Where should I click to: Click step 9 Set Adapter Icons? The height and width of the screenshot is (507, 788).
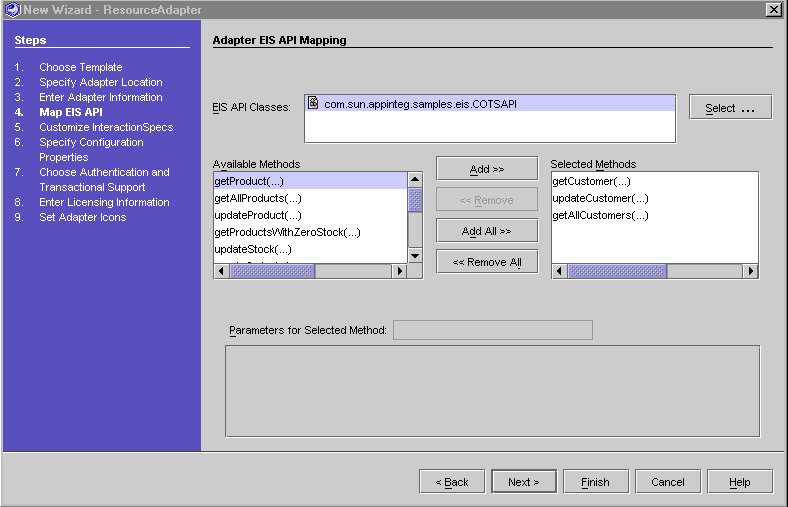click(82, 218)
